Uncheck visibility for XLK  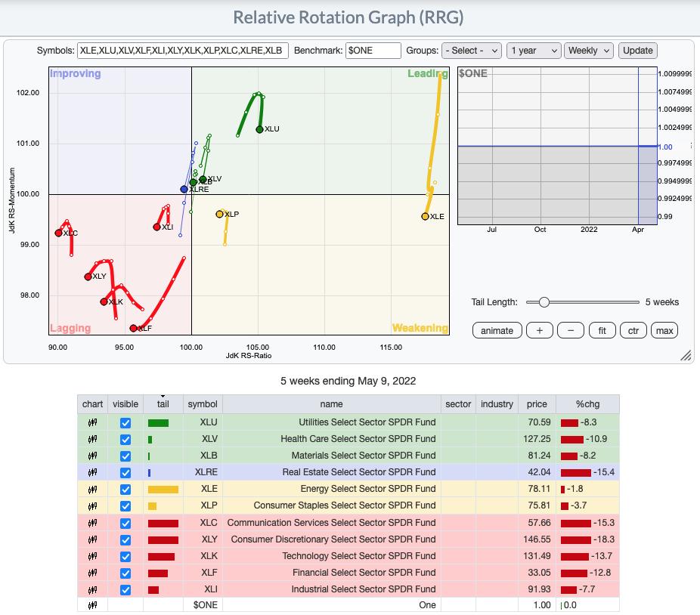coord(125,557)
